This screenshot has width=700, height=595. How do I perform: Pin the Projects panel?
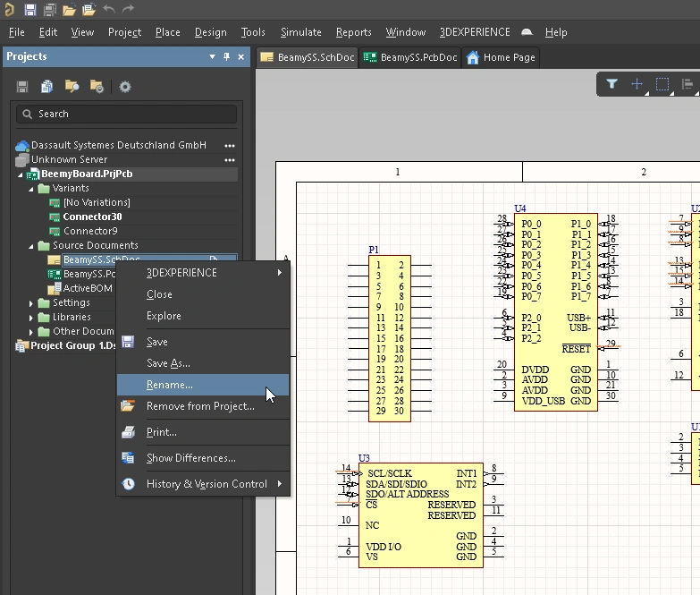coord(226,56)
